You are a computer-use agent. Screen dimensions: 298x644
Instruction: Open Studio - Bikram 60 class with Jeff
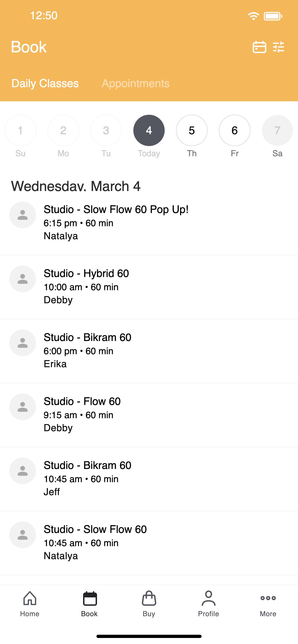point(149,479)
